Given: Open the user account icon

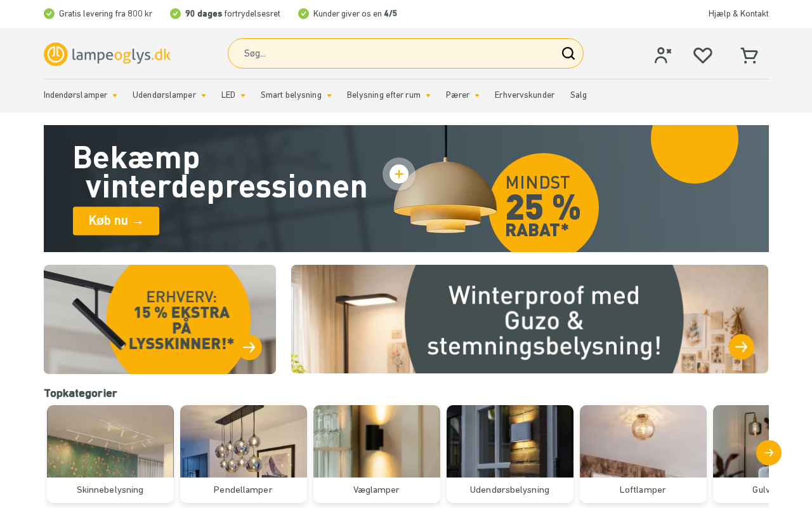Looking at the screenshot, I should pyautogui.click(x=663, y=55).
